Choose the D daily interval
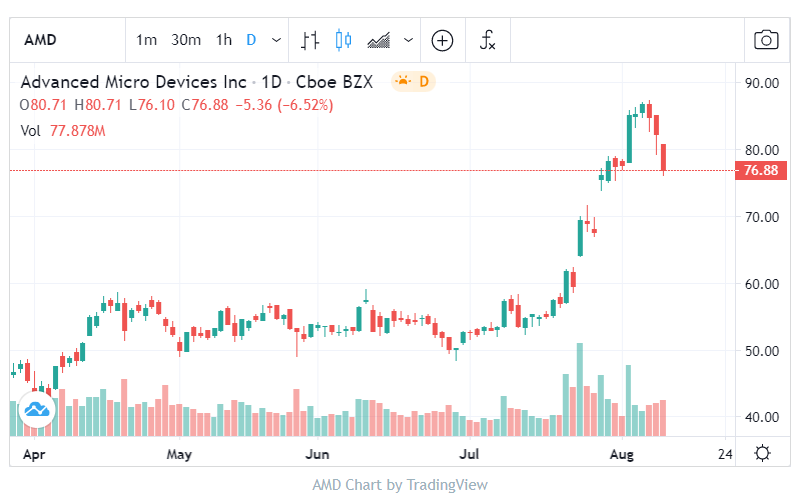The width and height of the screenshot is (802, 497). pyautogui.click(x=251, y=40)
